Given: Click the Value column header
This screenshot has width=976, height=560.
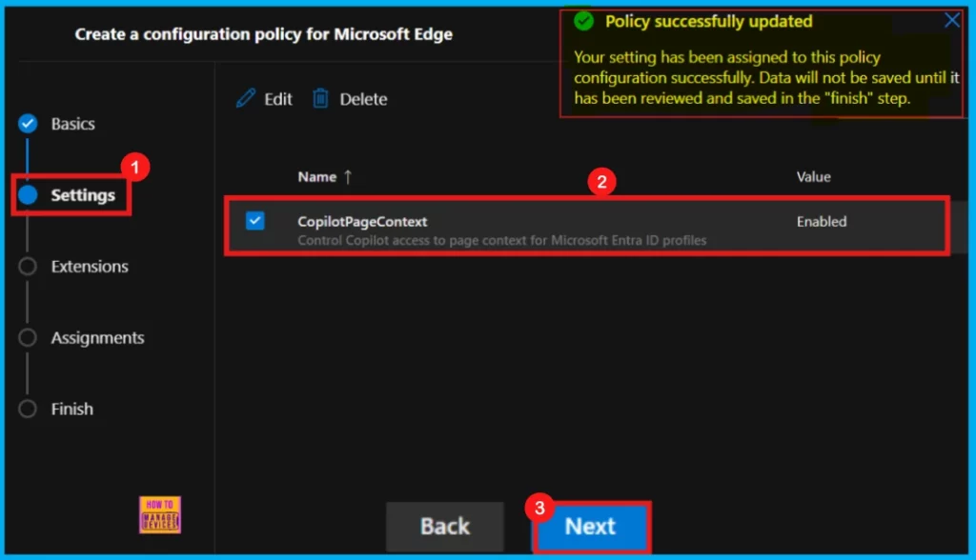Looking at the screenshot, I should coord(814,177).
